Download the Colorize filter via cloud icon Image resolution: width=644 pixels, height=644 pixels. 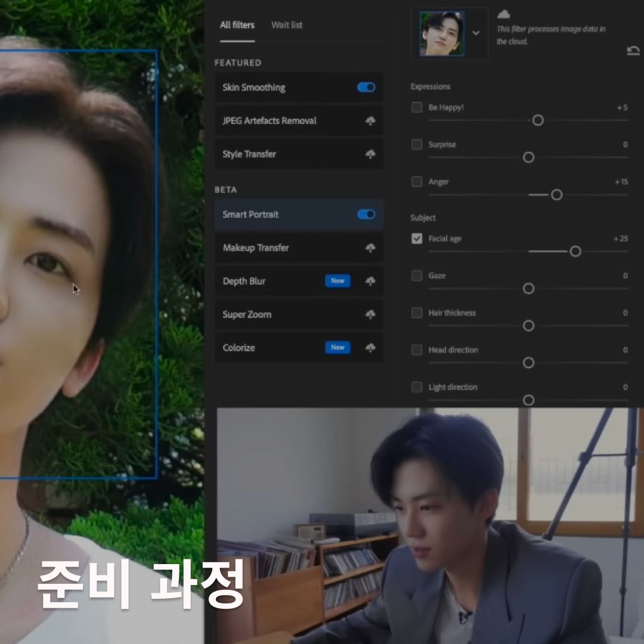click(x=370, y=348)
